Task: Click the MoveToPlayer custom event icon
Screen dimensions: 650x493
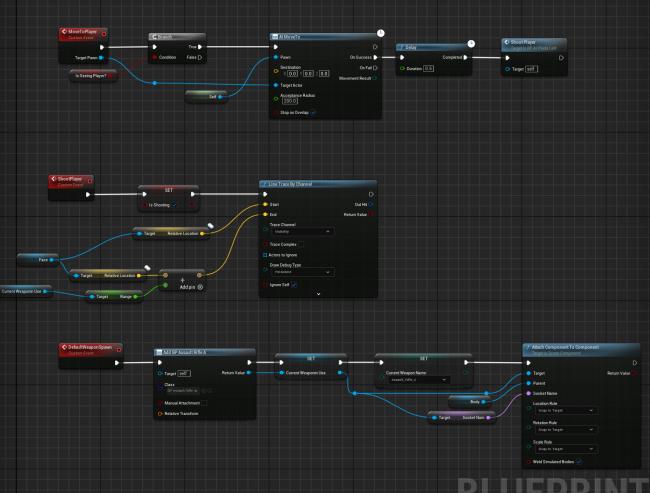Action: 64,32
